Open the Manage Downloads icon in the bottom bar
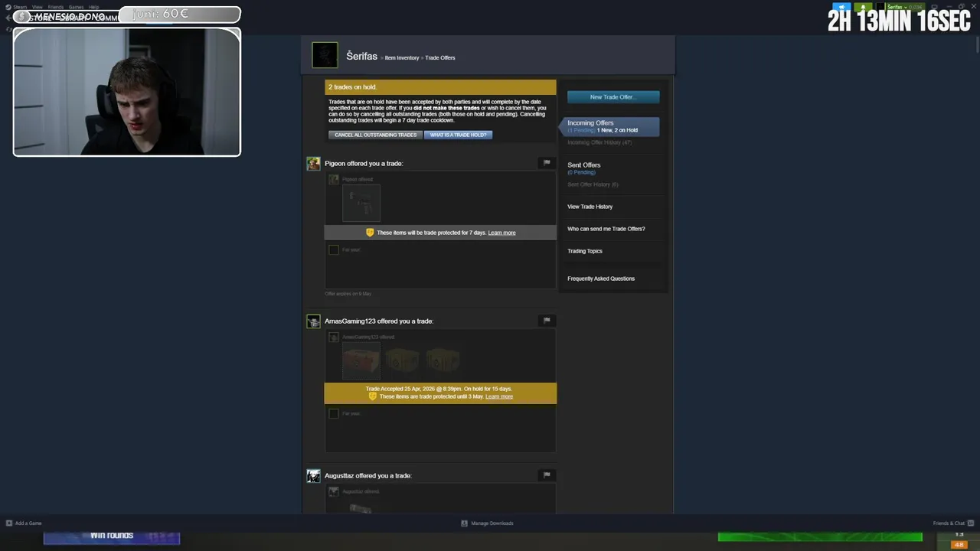Screen dimensions: 980x551 (x=464, y=523)
